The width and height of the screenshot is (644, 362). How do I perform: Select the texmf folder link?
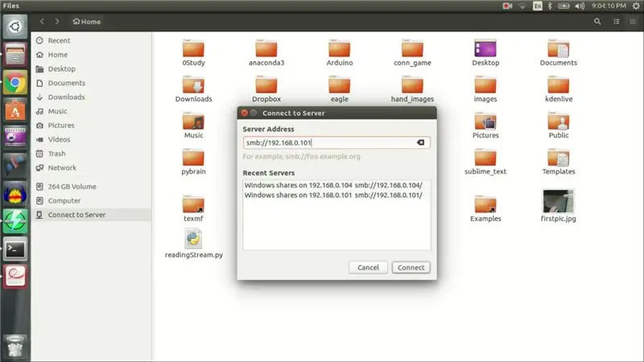pyautogui.click(x=193, y=208)
